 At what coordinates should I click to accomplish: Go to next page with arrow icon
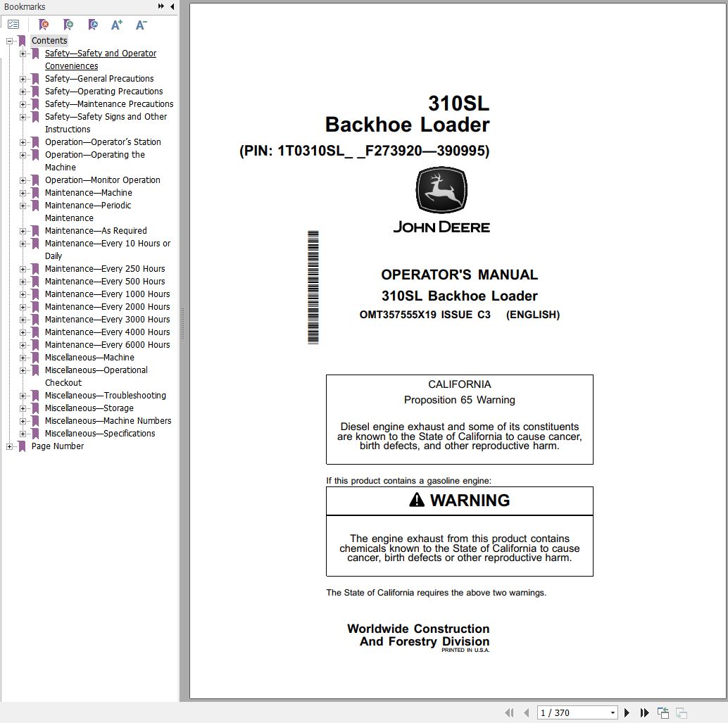coord(627,712)
